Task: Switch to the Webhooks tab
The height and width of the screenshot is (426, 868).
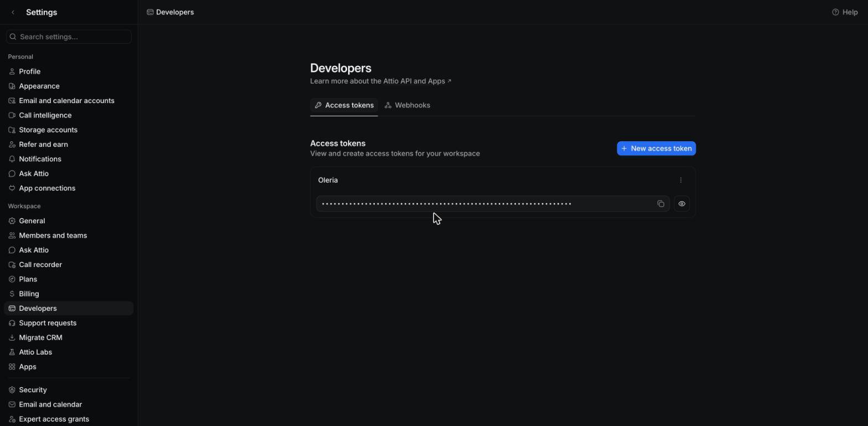Action: point(407,105)
